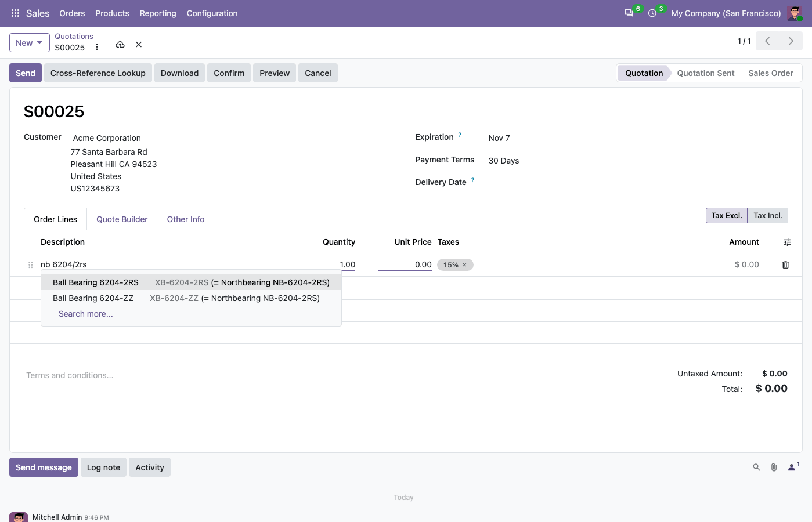812x522 pixels.
Task: Open the activities clock icon
Action: (652, 13)
